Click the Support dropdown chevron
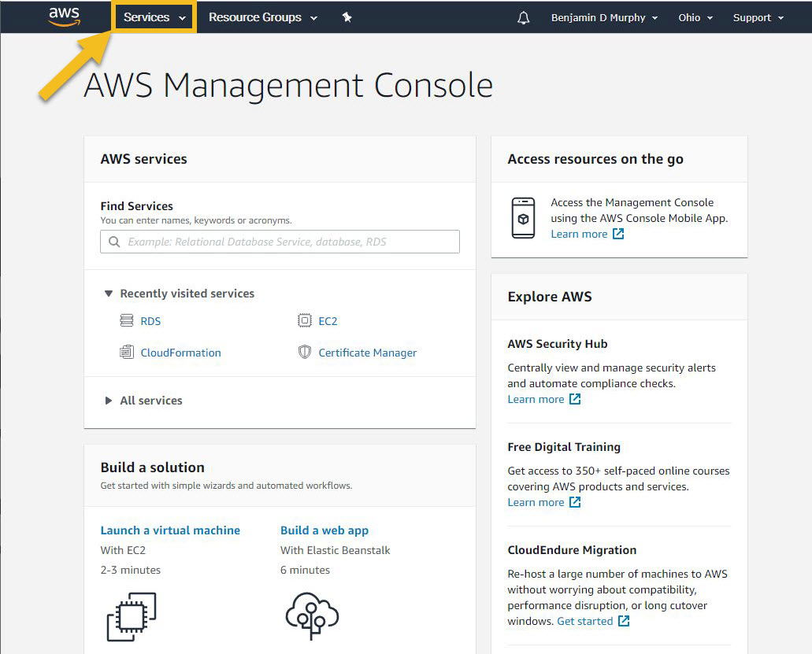 780,18
